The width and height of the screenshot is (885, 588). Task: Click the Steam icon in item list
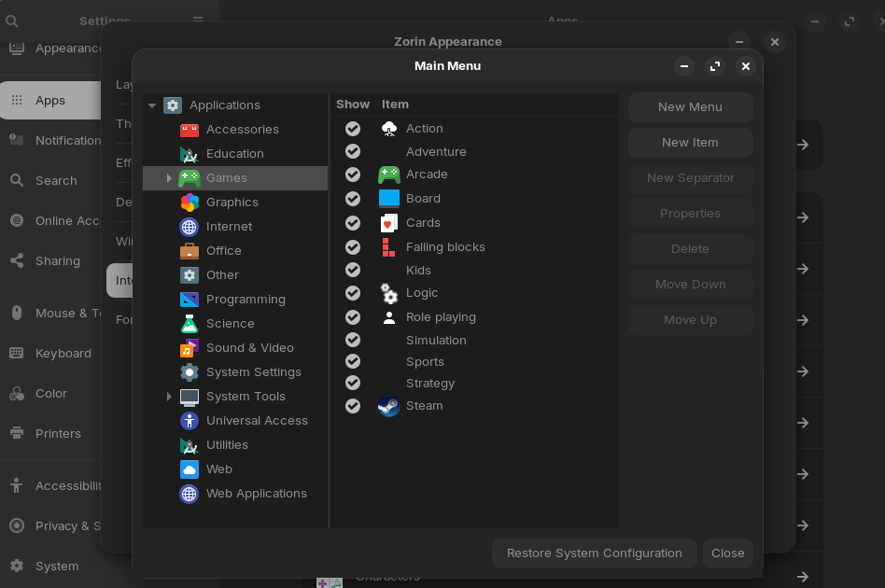(x=388, y=406)
